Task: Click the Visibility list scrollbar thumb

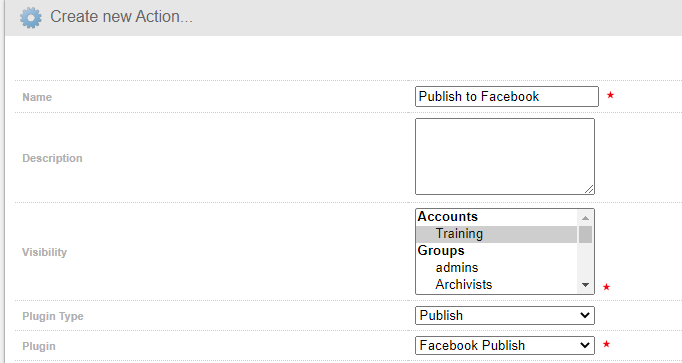Action: pyautogui.click(x=585, y=234)
